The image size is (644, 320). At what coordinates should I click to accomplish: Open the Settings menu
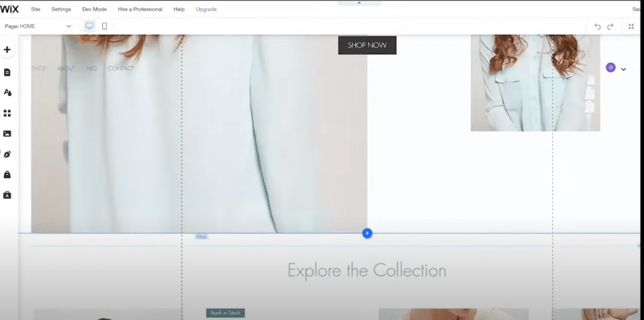pos(61,9)
